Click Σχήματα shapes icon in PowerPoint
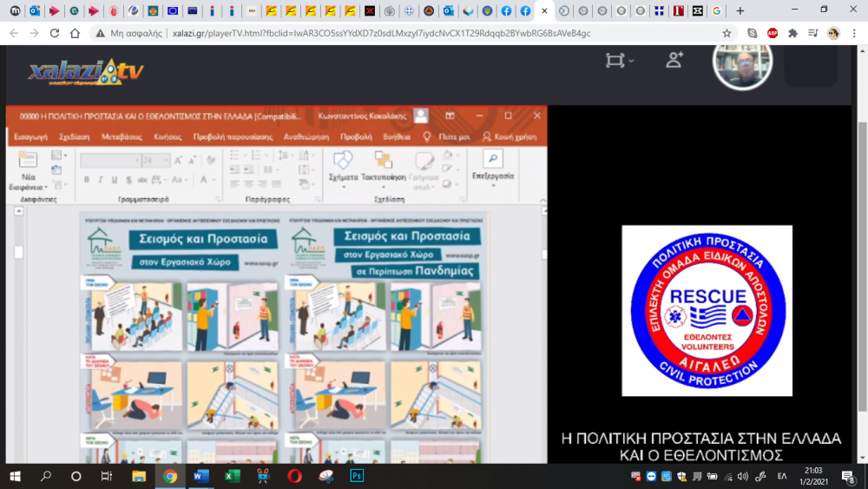 343,161
